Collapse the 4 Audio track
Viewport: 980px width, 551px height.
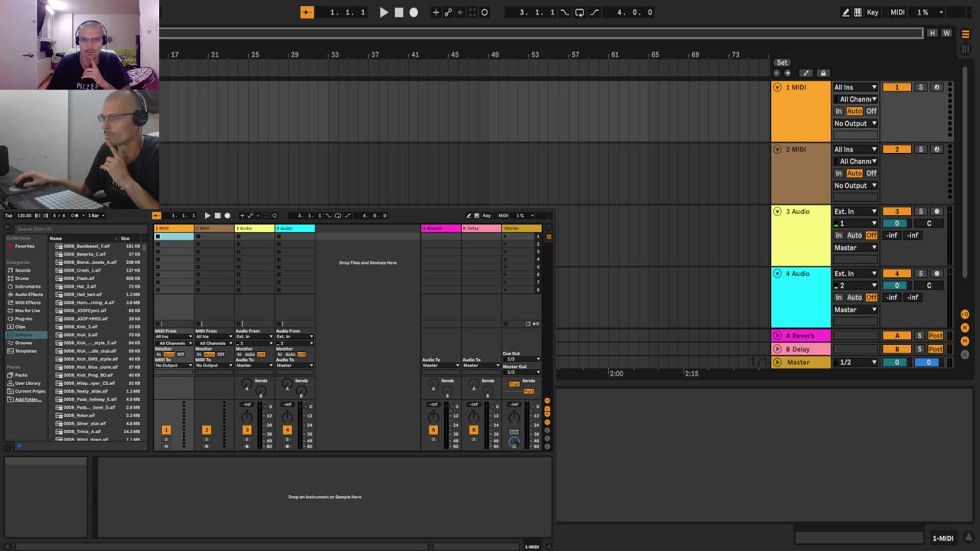777,273
